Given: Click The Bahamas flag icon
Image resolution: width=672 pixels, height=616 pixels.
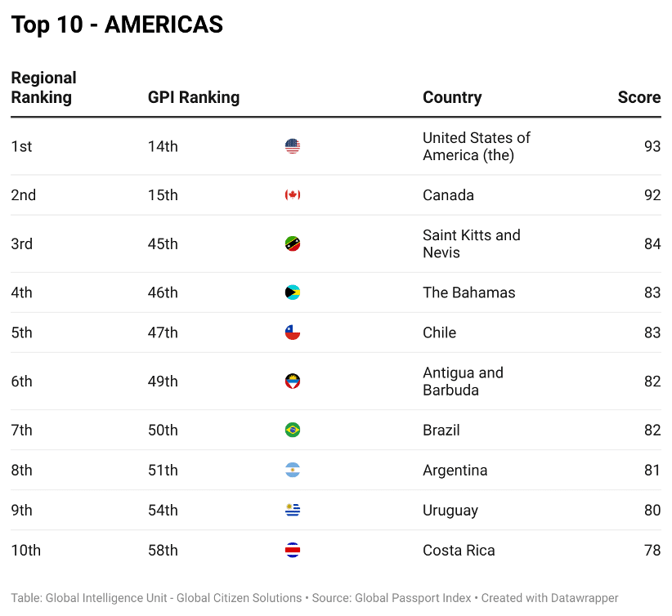Looking at the screenshot, I should (x=293, y=292).
